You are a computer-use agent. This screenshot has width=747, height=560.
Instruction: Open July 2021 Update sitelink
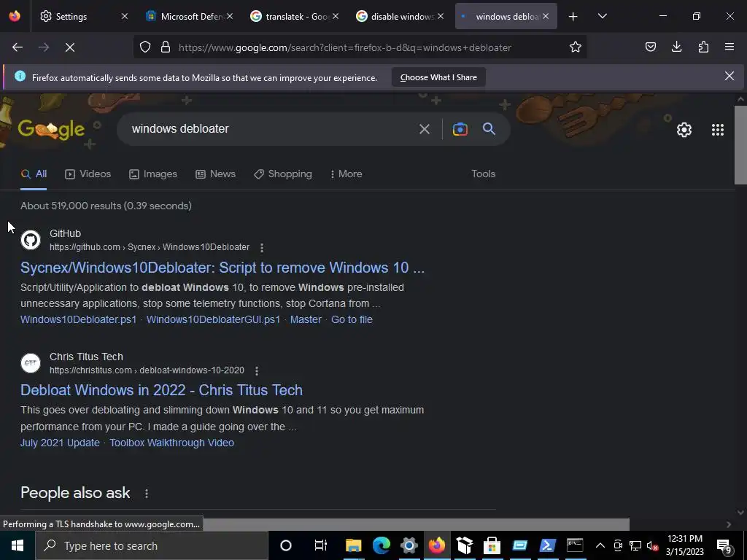pos(60,443)
